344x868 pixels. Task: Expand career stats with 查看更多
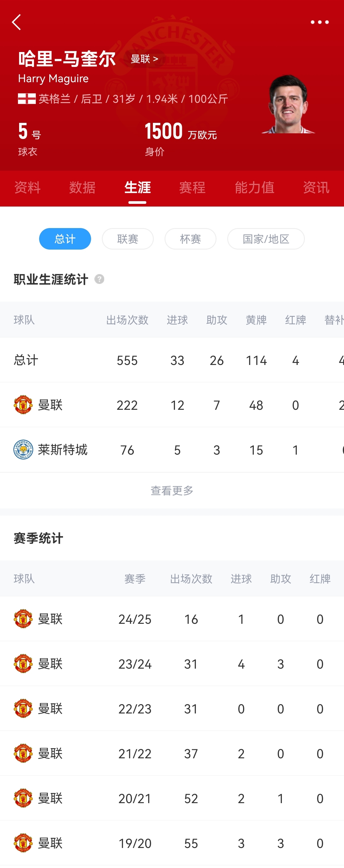(x=172, y=490)
